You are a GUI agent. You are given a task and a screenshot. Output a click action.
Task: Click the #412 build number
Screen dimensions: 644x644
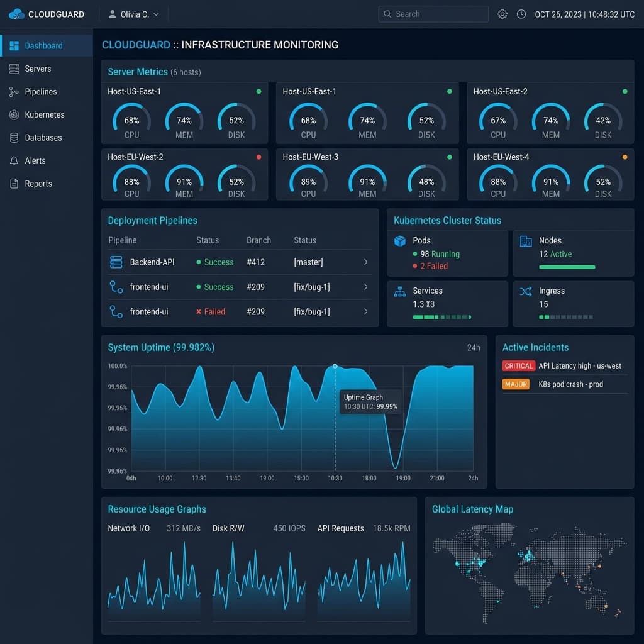[255, 262]
